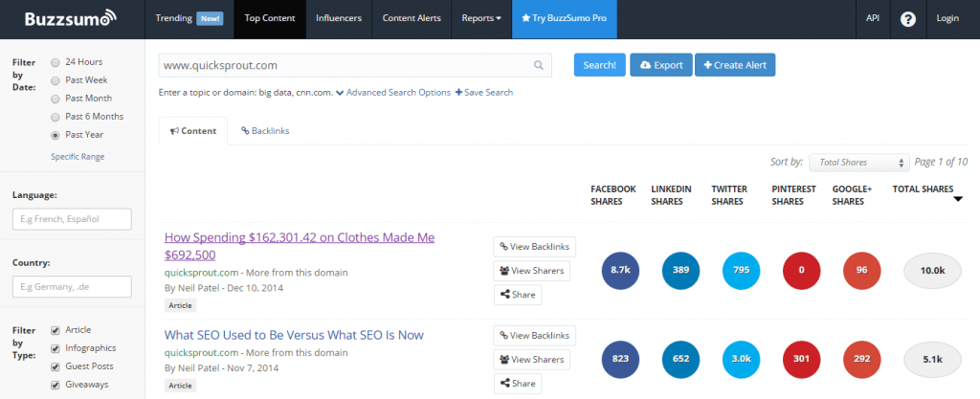980x399 pixels.
Task: Click the Login link
Action: (x=947, y=19)
